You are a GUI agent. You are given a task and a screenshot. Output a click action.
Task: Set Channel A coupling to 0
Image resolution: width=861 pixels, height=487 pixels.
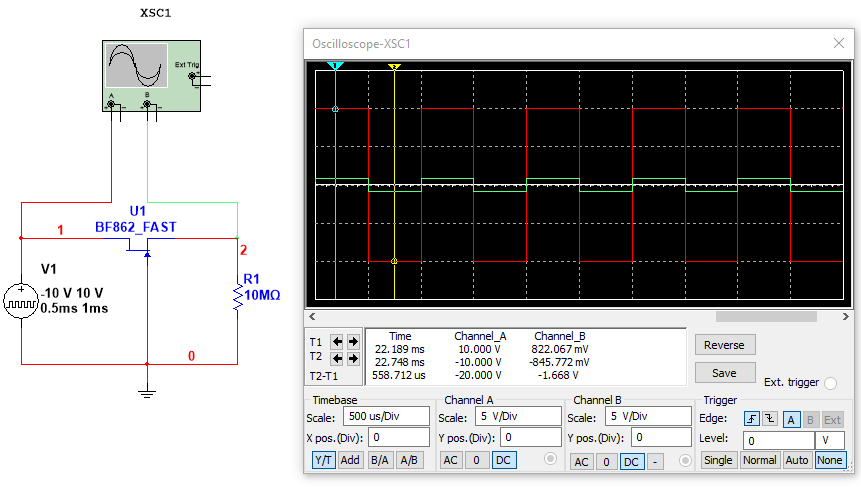[x=476, y=460]
